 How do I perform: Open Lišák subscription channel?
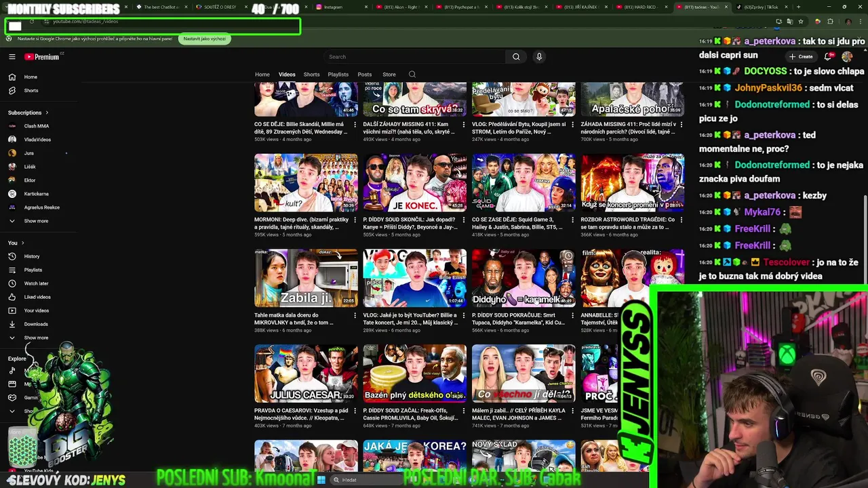tap(30, 167)
